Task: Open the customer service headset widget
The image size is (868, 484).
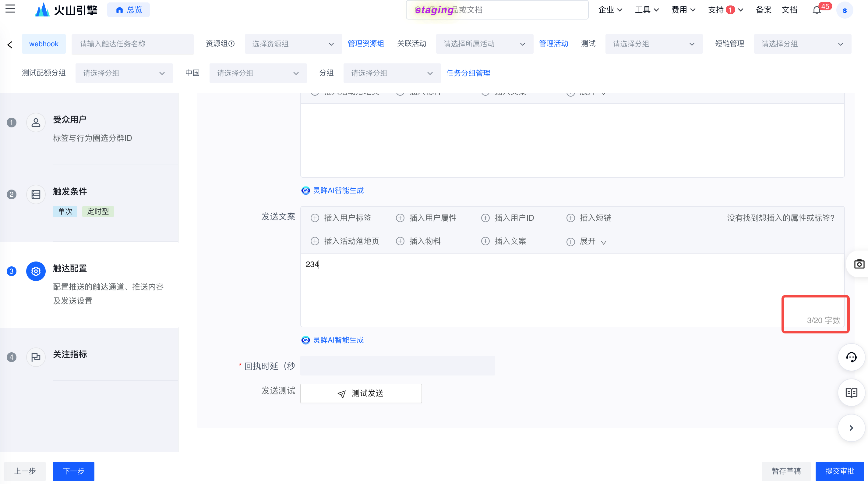Action: click(851, 357)
